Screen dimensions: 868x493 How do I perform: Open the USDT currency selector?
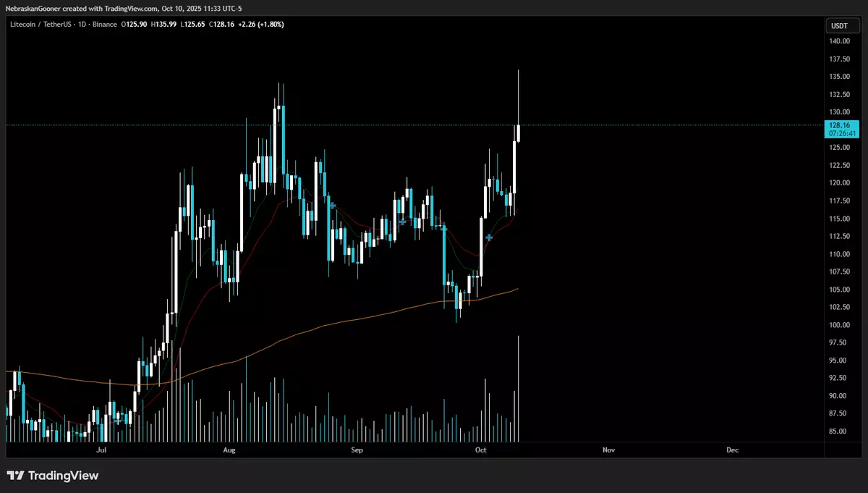pos(839,26)
